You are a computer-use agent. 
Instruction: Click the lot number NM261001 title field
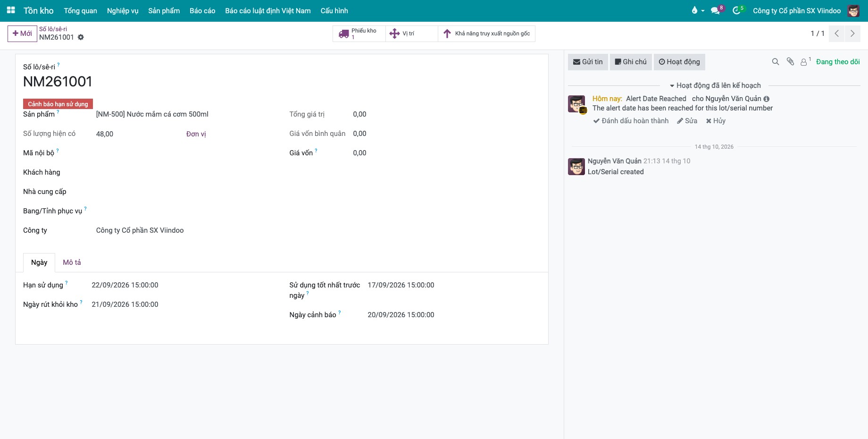coord(58,82)
